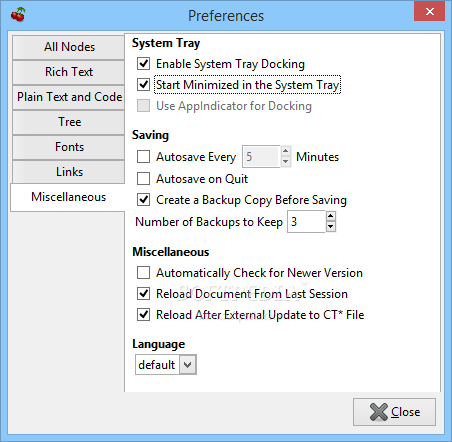
Task: Click the Close button
Action: point(394,412)
